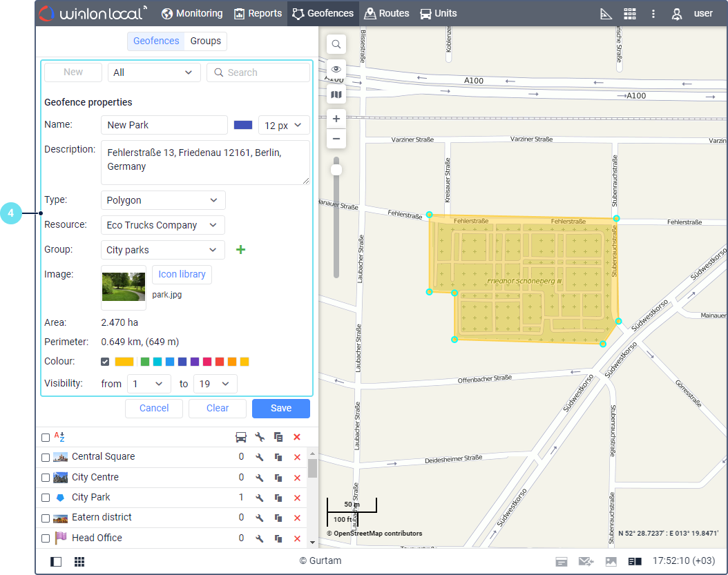Screen dimensions: 728x575
Task: Click the green plus to add group
Action: point(240,250)
